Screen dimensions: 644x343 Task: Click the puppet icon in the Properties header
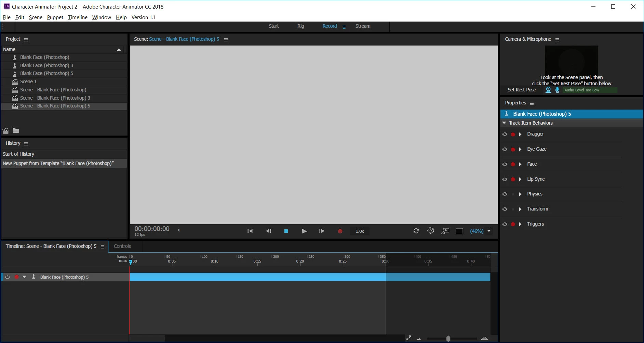coord(507,114)
